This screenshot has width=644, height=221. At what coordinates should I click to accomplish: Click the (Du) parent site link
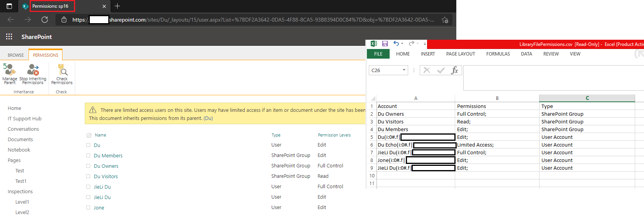[x=208, y=118]
